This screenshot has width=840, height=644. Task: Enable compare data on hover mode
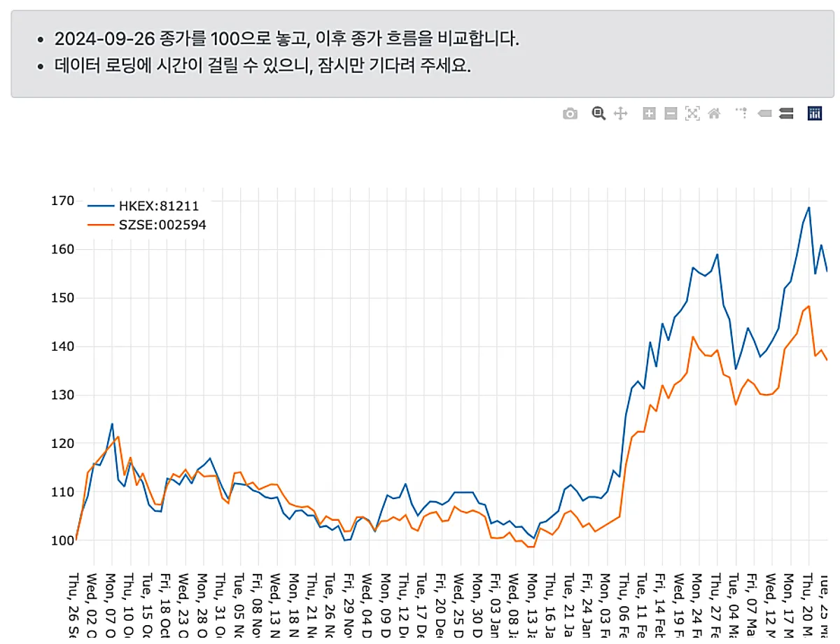pyautogui.click(x=786, y=113)
